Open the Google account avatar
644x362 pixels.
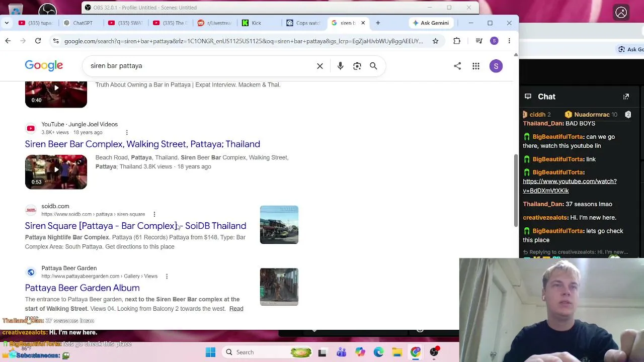[x=496, y=66]
